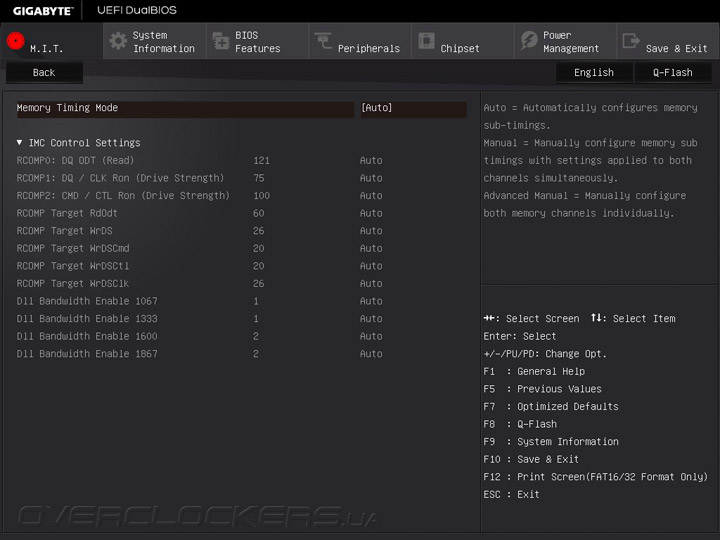Image resolution: width=720 pixels, height=540 pixels.
Task: Click the F7 Optimized Defaults help line
Action: pos(551,407)
